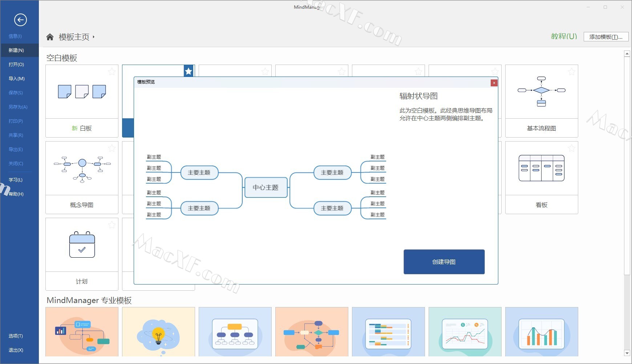
Task: Select the 概念导图 concept map template icon
Action: [x=82, y=169]
